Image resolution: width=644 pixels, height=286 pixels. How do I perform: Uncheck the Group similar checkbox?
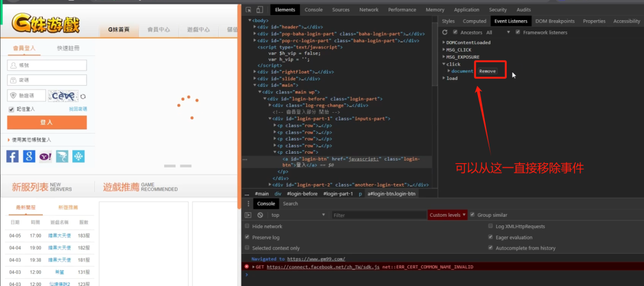point(472,215)
